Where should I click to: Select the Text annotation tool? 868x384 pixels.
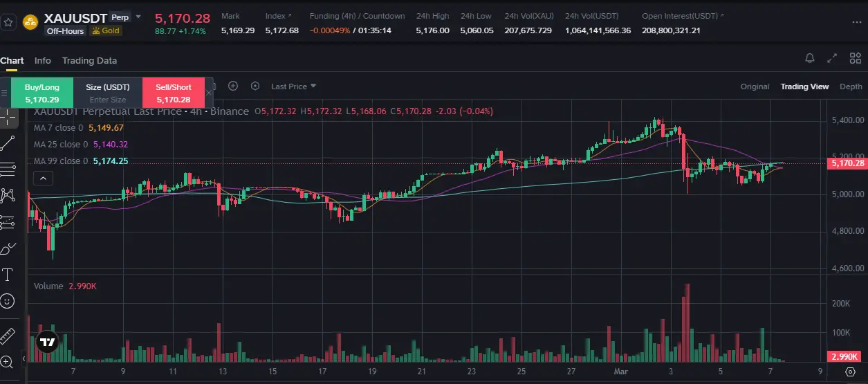[8, 275]
